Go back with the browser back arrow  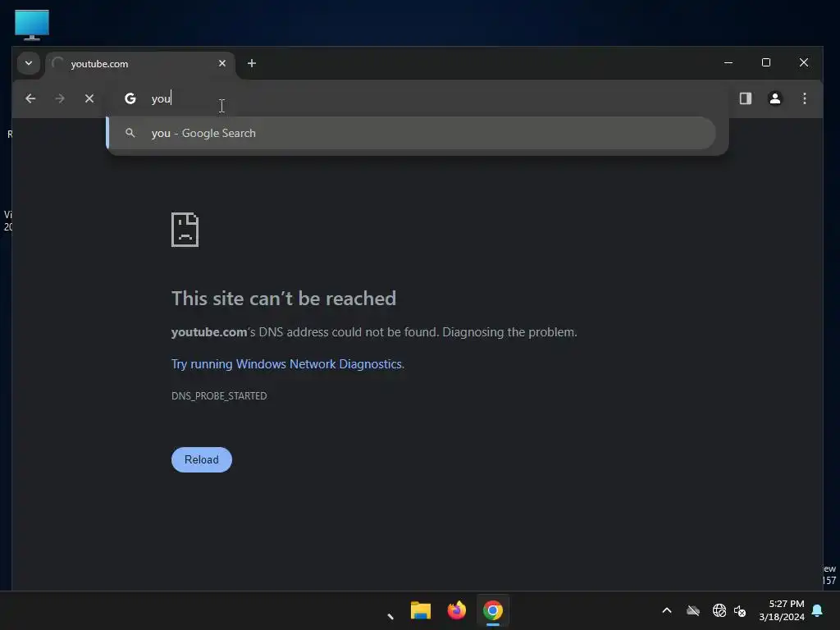[x=30, y=98]
